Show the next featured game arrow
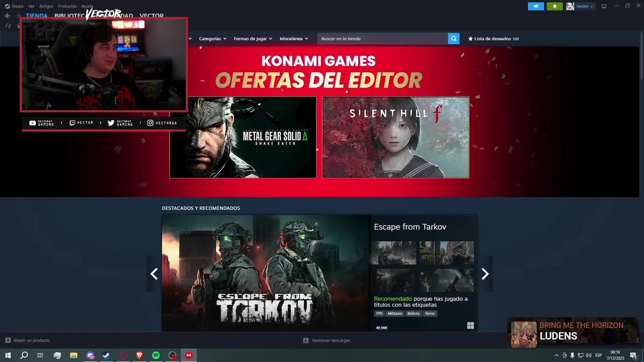This screenshot has width=644, height=362. coord(485,274)
